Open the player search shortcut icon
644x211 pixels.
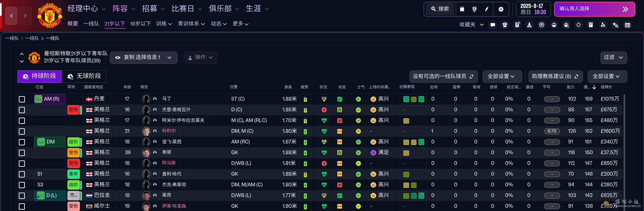click(x=603, y=25)
